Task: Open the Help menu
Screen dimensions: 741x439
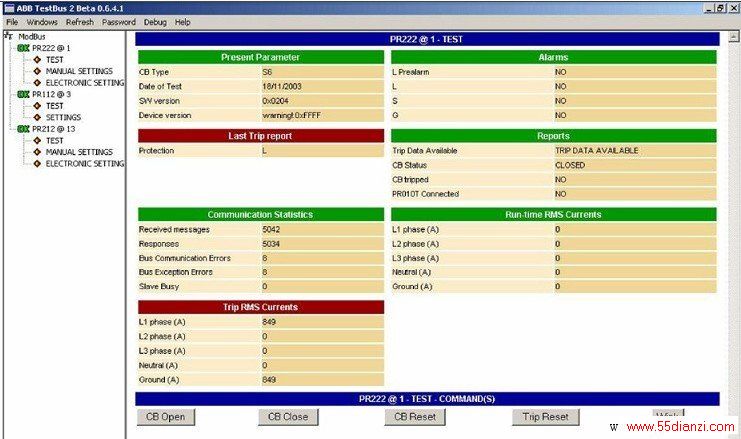Action: (182, 22)
